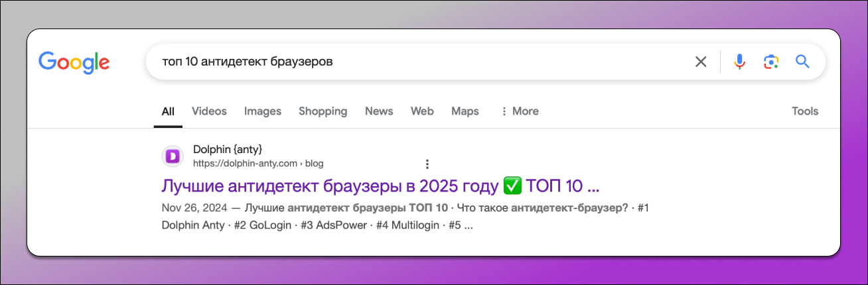Select the Web filter tab
868x285 pixels.
point(422,111)
